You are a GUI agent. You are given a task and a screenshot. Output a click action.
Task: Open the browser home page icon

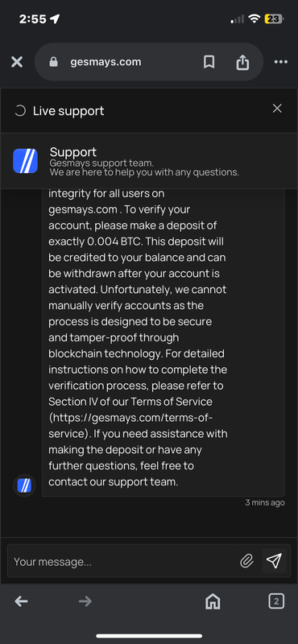[213, 602]
